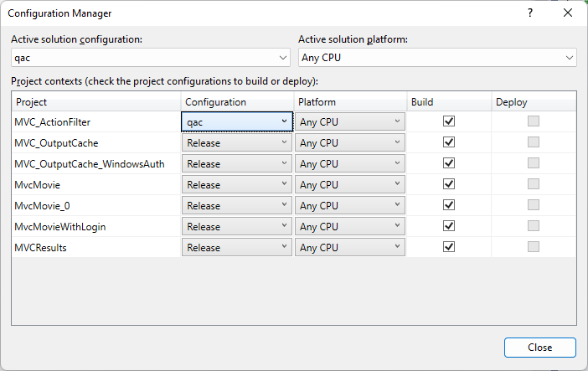This screenshot has width=588, height=371.
Task: Open MVCResults configuration dropdown
Action: click(237, 248)
